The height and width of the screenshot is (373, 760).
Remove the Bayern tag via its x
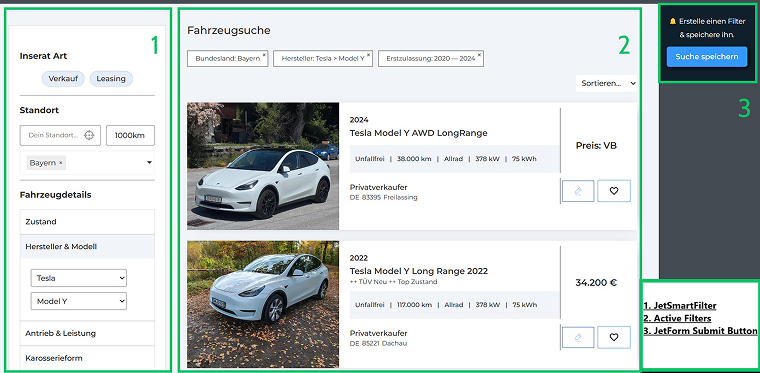tap(60, 163)
